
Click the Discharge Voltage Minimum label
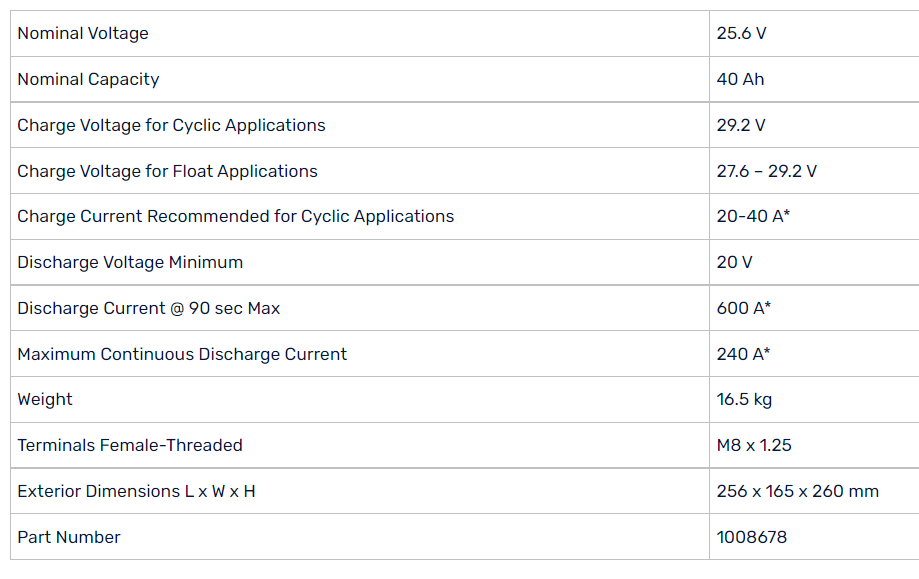(x=130, y=263)
